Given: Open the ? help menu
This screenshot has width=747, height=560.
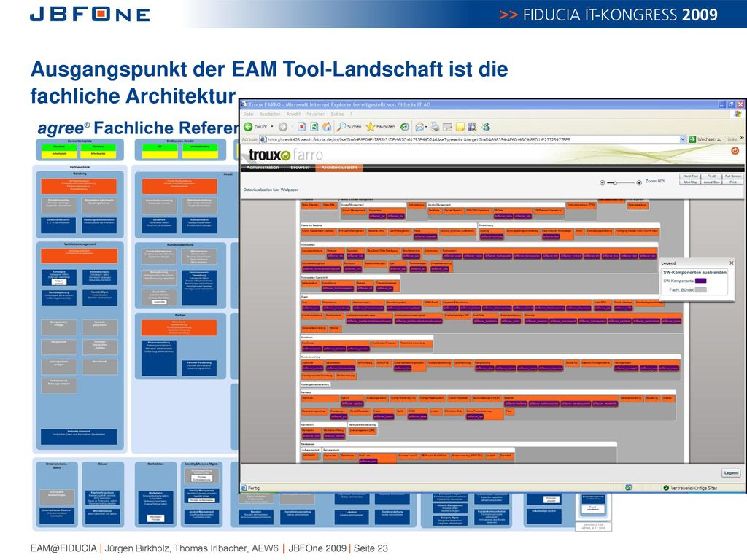Looking at the screenshot, I should pyautogui.click(x=351, y=114).
